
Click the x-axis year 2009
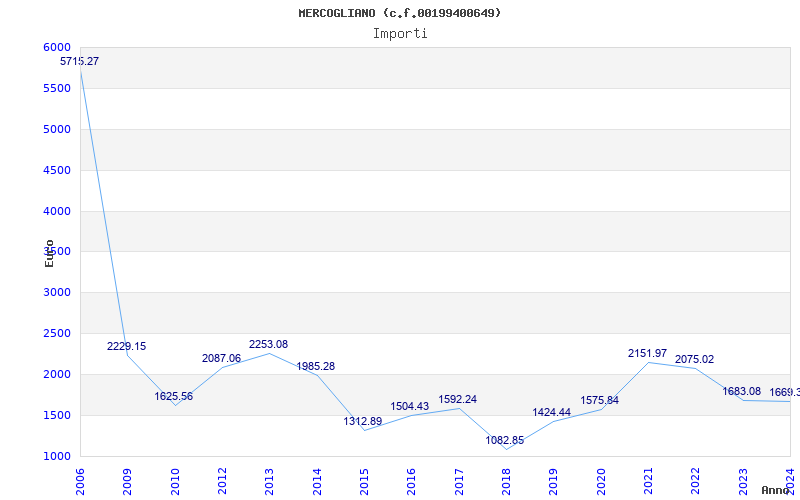coord(128,482)
